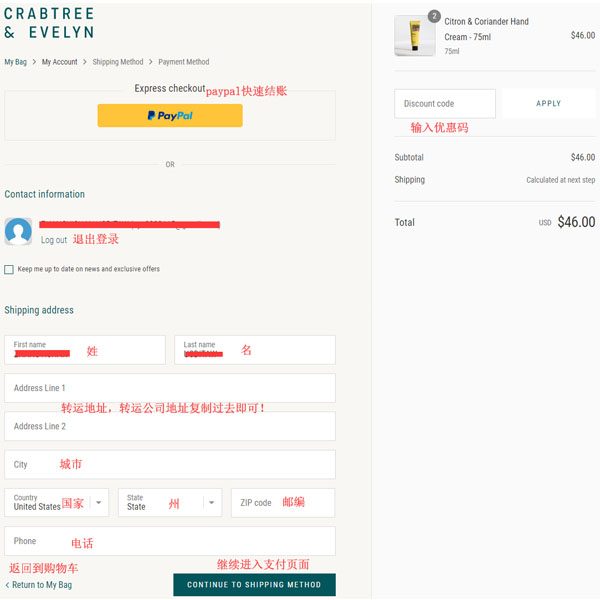The width and height of the screenshot is (600, 600).
Task: Open the Country dropdown
Action: [57, 502]
